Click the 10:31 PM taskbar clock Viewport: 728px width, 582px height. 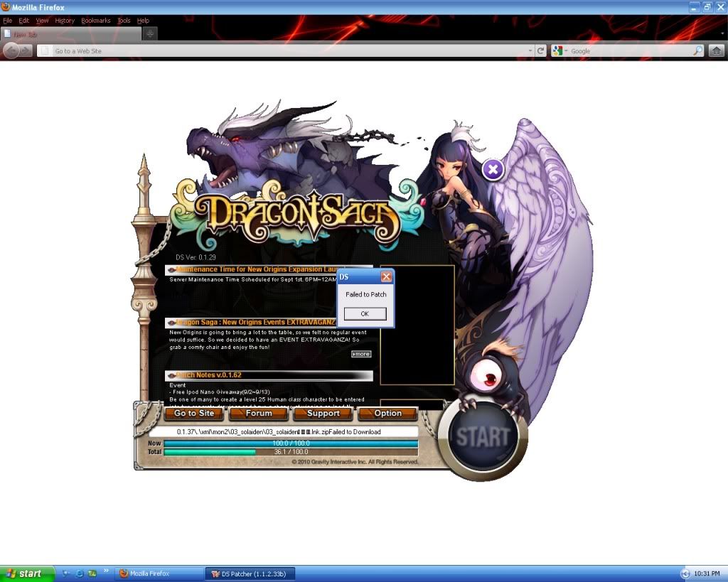(707, 573)
